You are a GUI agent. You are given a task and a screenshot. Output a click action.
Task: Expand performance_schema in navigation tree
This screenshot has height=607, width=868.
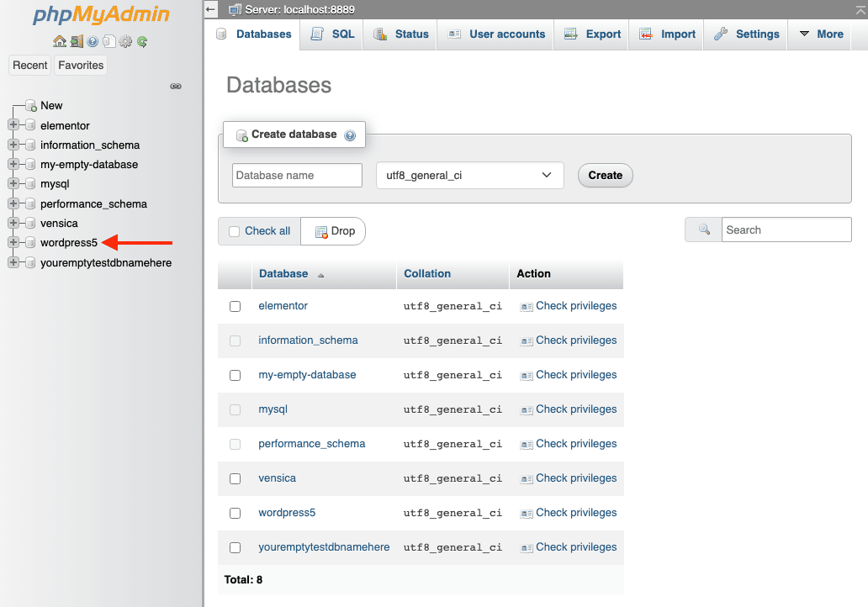click(x=13, y=203)
